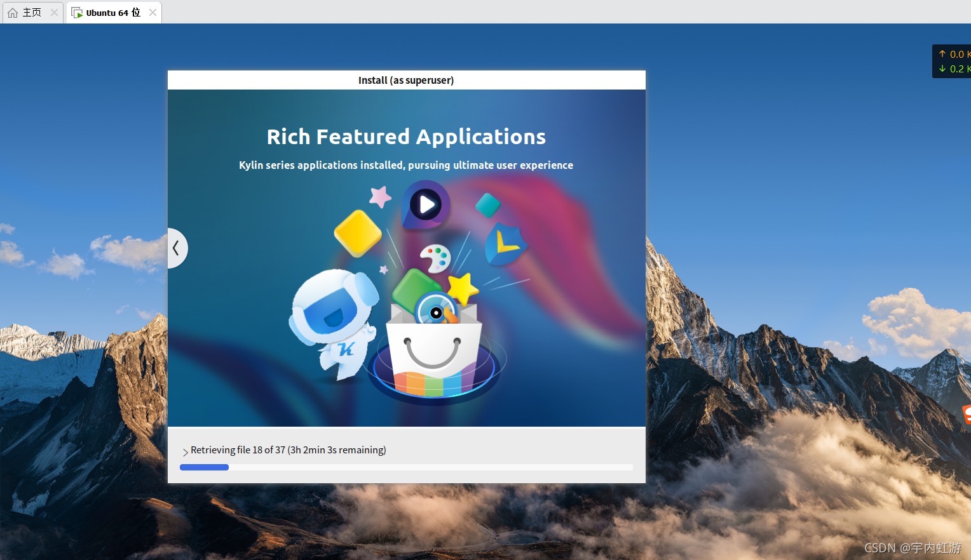
Task: Click the Kylin robot mascot illustration
Action: [x=334, y=324]
